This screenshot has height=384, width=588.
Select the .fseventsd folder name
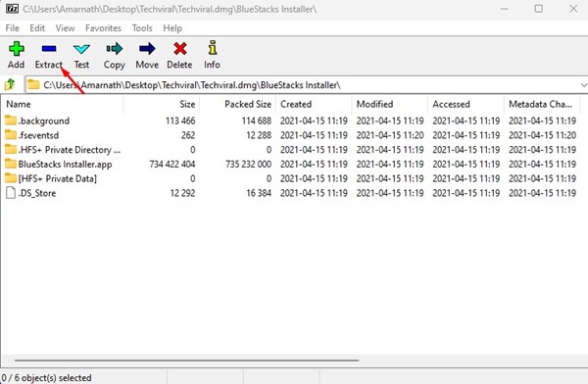pos(38,135)
